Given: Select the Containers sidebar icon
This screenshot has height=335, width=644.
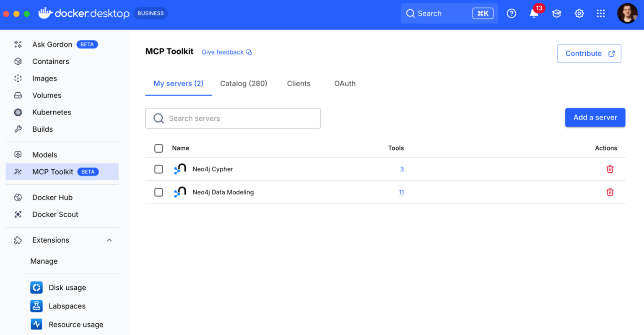Looking at the screenshot, I should point(50,61).
